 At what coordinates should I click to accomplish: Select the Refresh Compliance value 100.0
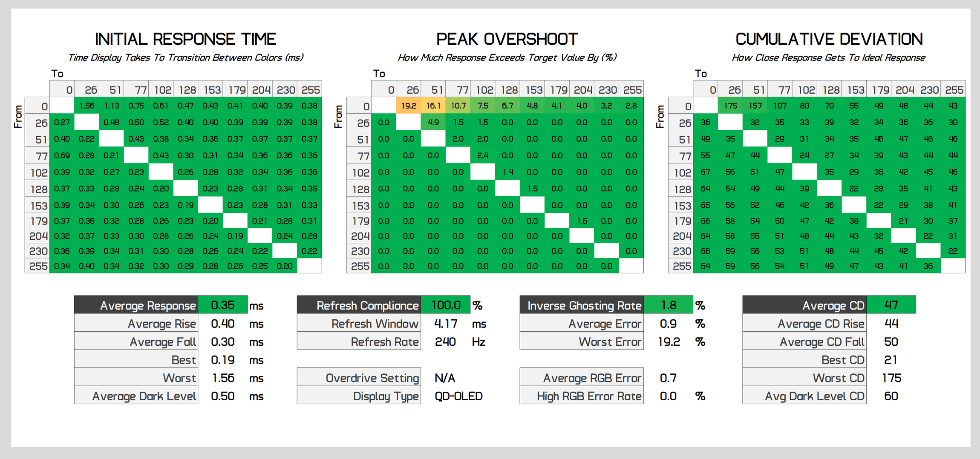[x=446, y=305]
